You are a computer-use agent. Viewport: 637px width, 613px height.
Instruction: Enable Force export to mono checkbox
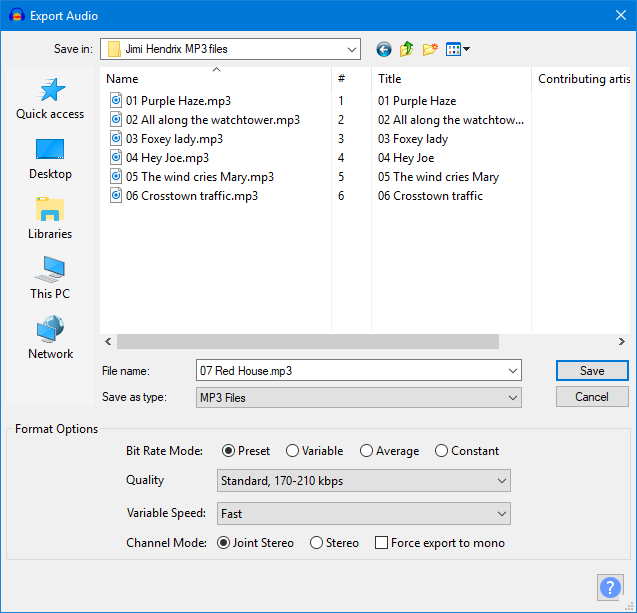point(381,543)
